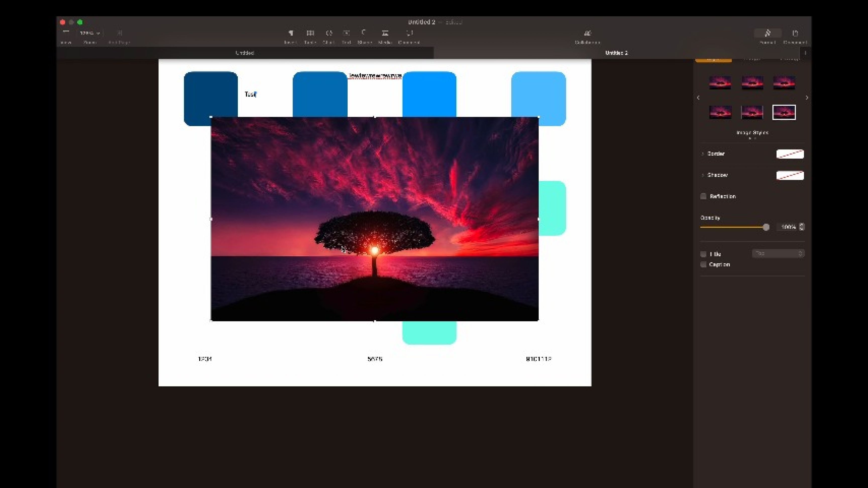Click the bottom-left footer number text
Viewport: 868px width, 488px height.
tap(205, 359)
